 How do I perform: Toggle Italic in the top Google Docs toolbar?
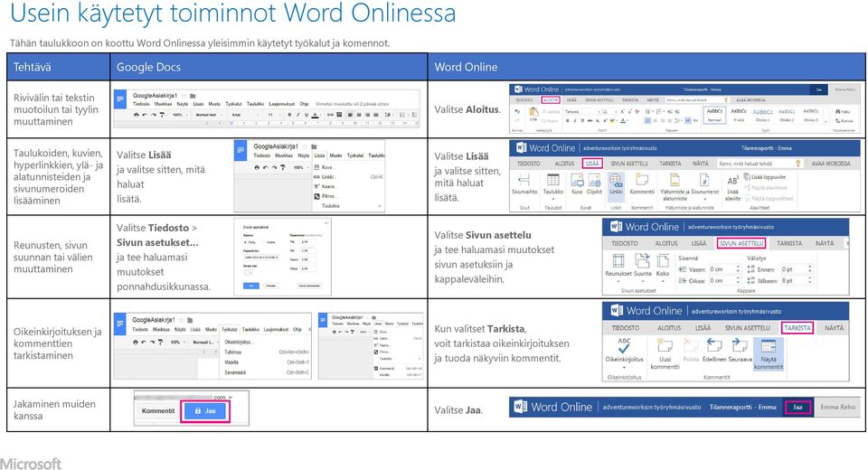coord(297,115)
